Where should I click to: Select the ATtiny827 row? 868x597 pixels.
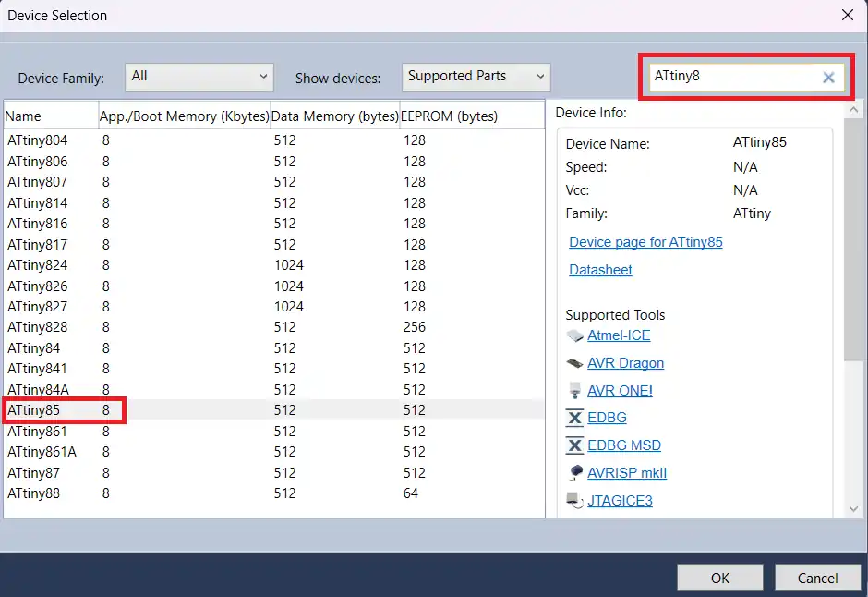pyautogui.click(x=274, y=307)
